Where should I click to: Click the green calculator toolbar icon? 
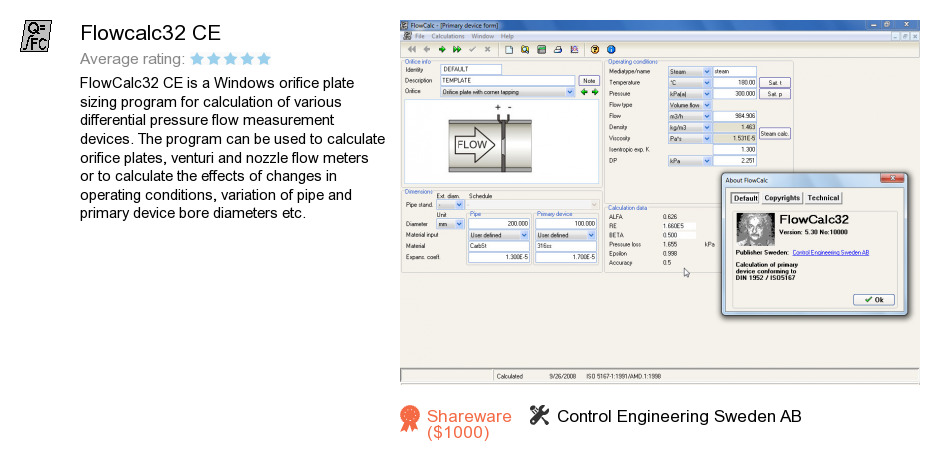click(541, 50)
